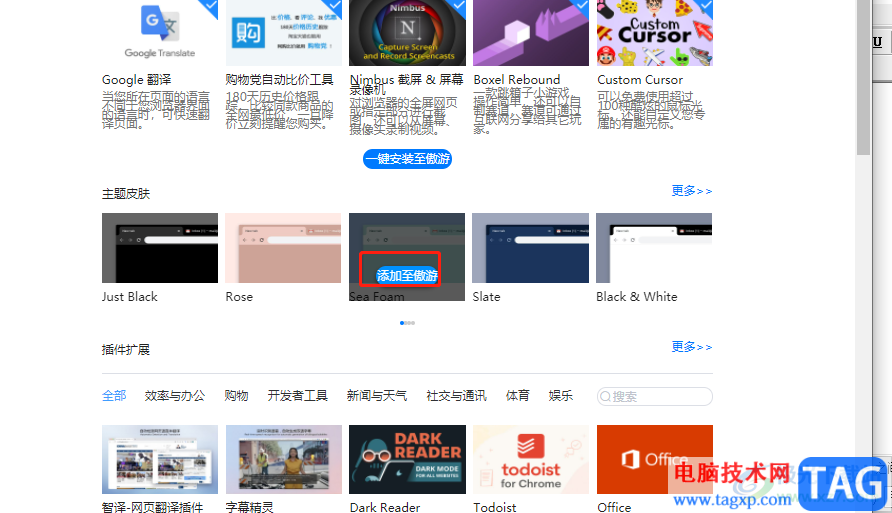Click the 智译-网页翻译插件 title text
892x513 pixels.
click(152, 507)
